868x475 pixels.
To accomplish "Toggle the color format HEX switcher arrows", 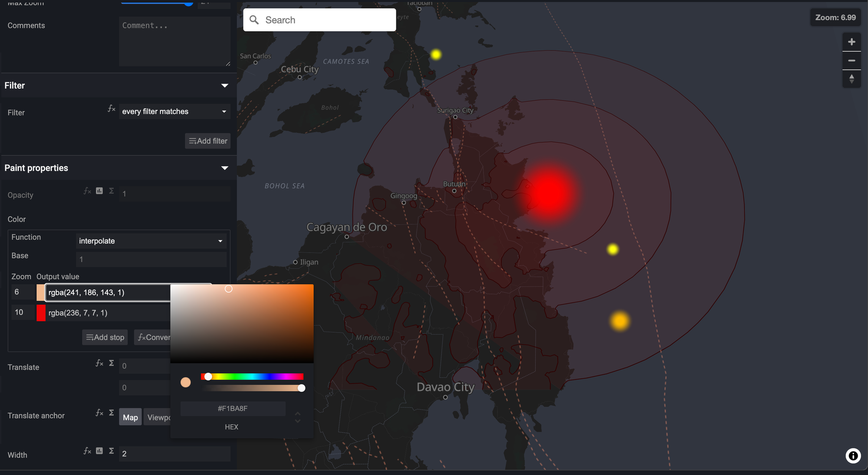I will 298,417.
